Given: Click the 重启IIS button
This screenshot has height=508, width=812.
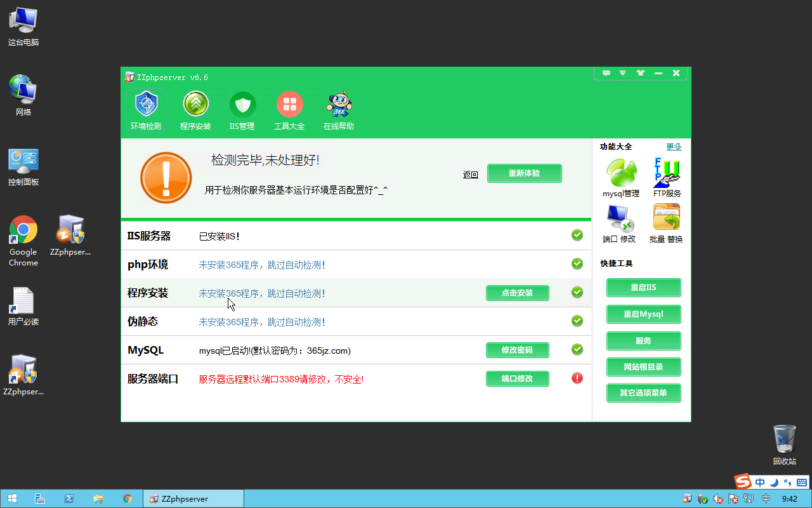Looking at the screenshot, I should tap(644, 288).
